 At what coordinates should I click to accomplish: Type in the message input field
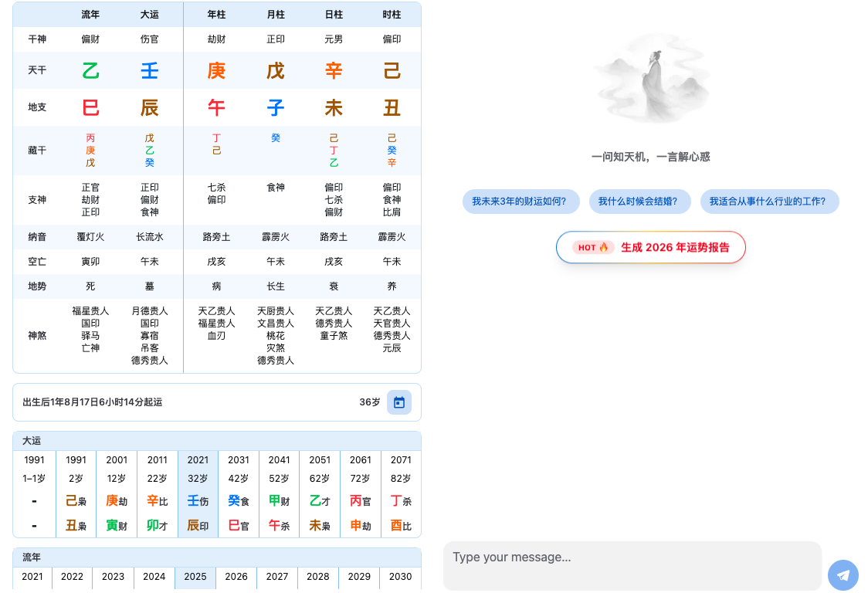coord(632,565)
